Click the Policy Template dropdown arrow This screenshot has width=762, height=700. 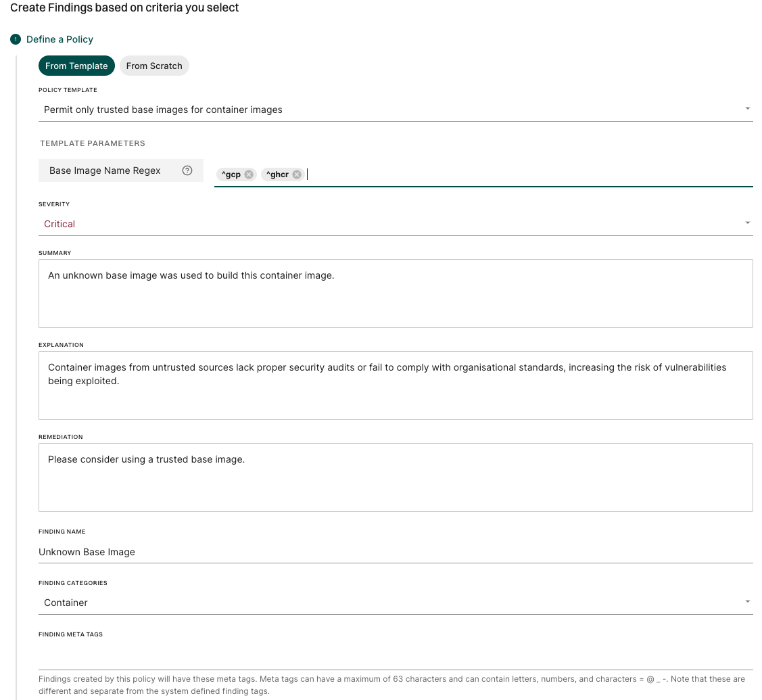(x=748, y=108)
